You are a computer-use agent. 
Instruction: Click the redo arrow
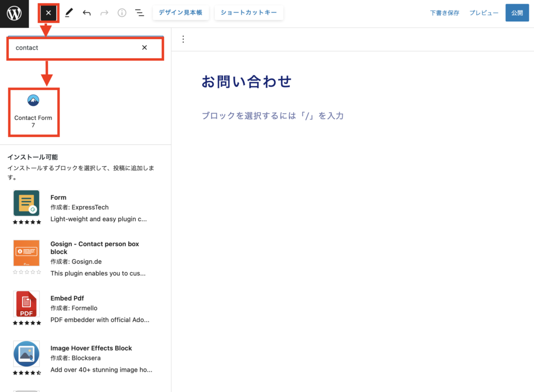pyautogui.click(x=104, y=13)
